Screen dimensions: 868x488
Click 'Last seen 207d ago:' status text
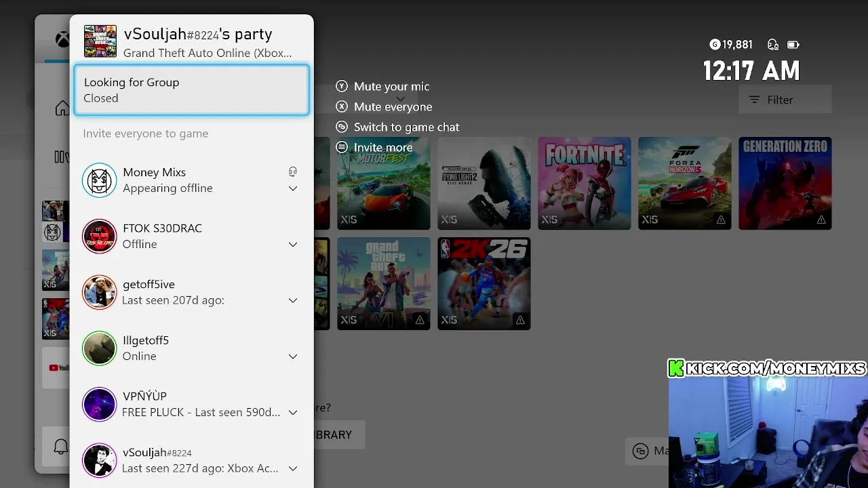coord(173,300)
